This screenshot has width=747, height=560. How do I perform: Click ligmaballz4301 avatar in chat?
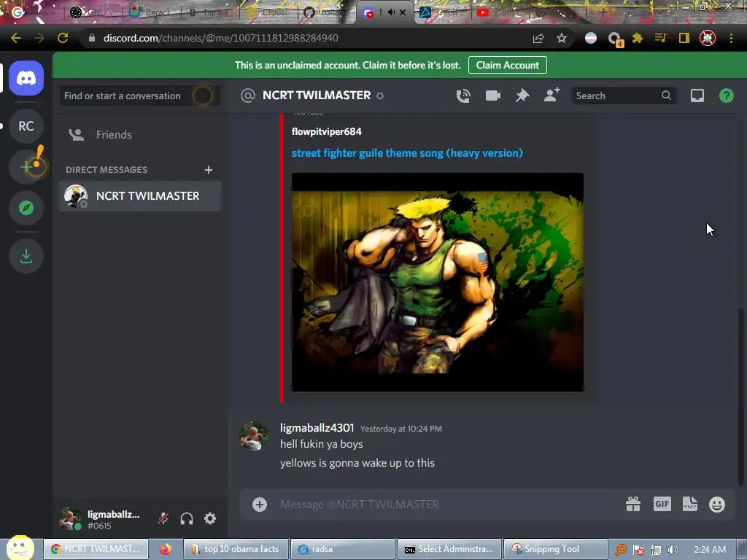click(253, 436)
